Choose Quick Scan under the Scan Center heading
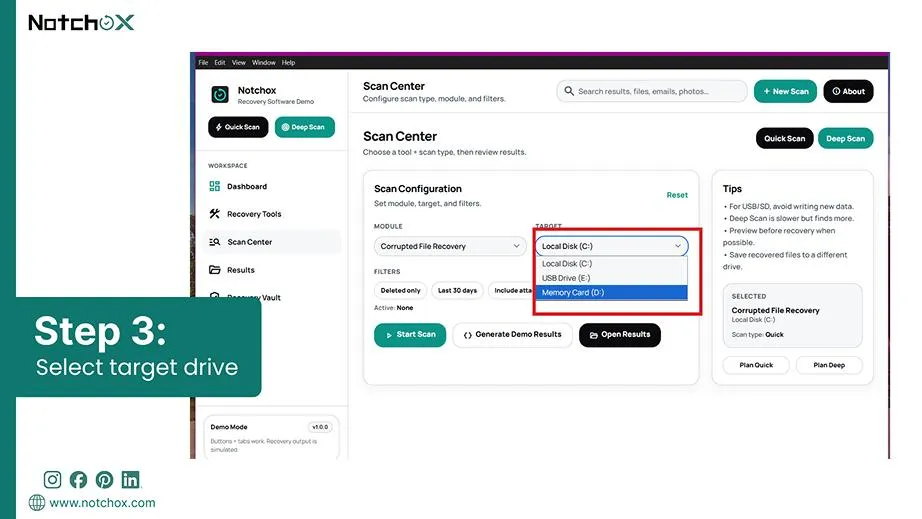Viewport: 922px width, 519px height. coord(784,139)
